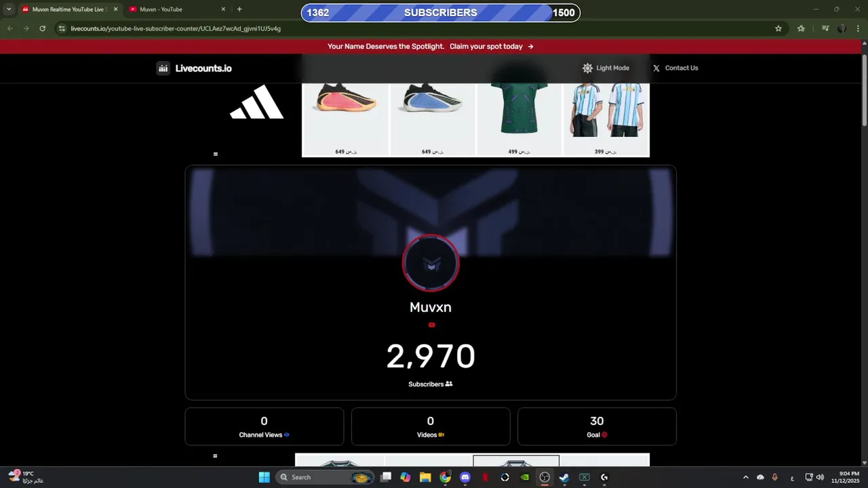The height and width of the screenshot is (488, 868).
Task: Click the livecounts.io address bar URL
Action: (176, 28)
